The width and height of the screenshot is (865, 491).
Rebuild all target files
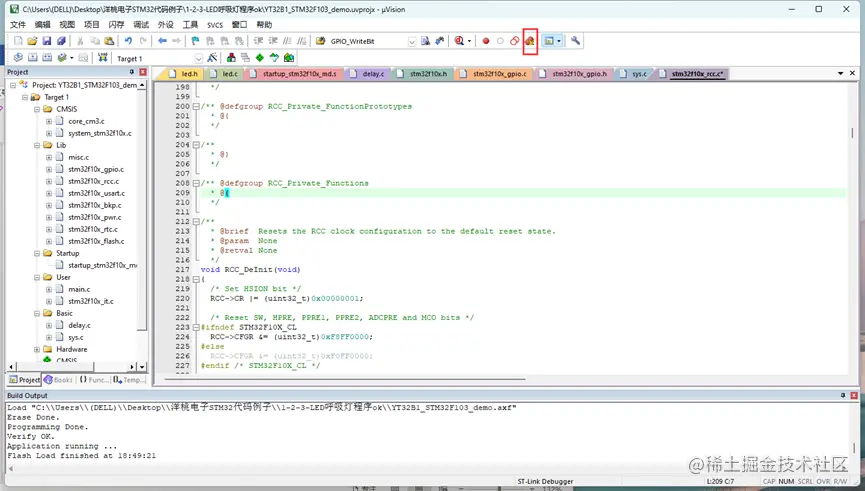(x=47, y=57)
